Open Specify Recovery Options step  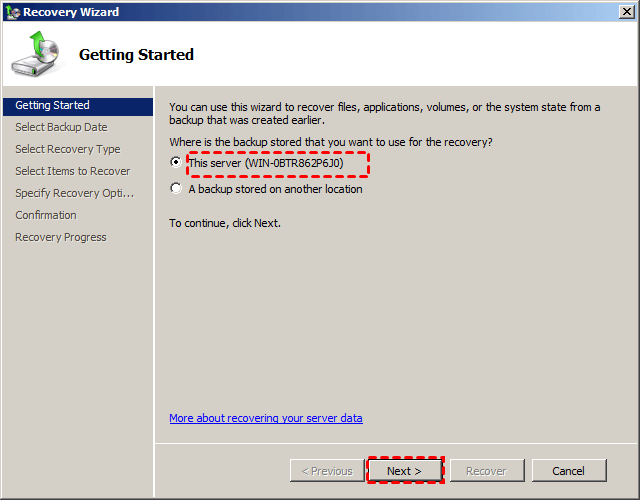tap(74, 193)
